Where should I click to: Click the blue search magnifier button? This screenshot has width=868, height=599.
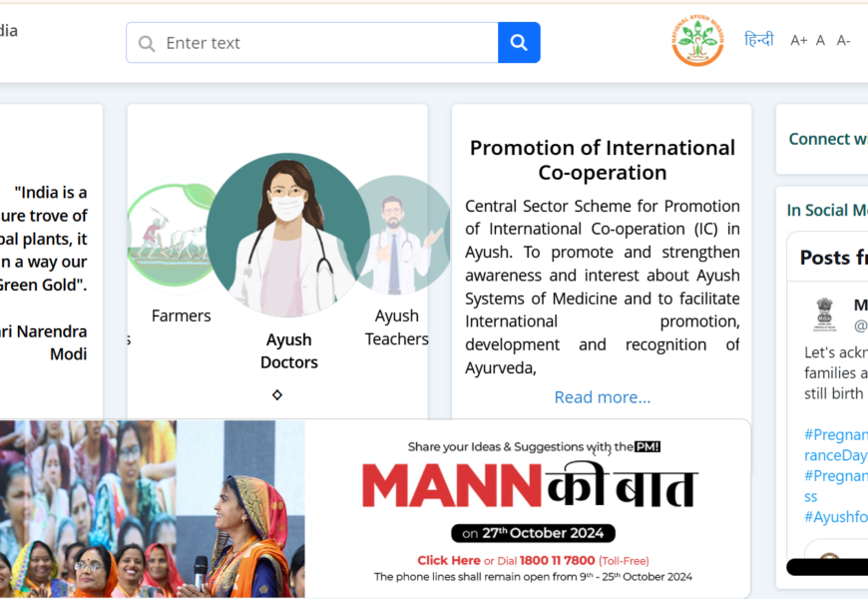tap(519, 43)
